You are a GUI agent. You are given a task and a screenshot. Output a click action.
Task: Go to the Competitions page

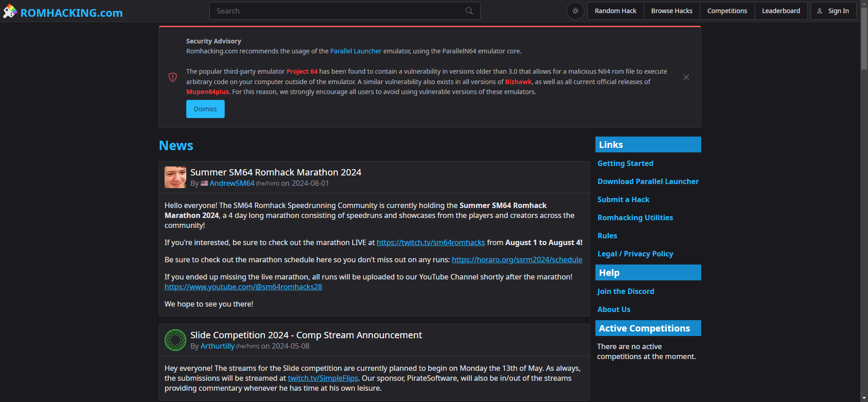(x=727, y=11)
